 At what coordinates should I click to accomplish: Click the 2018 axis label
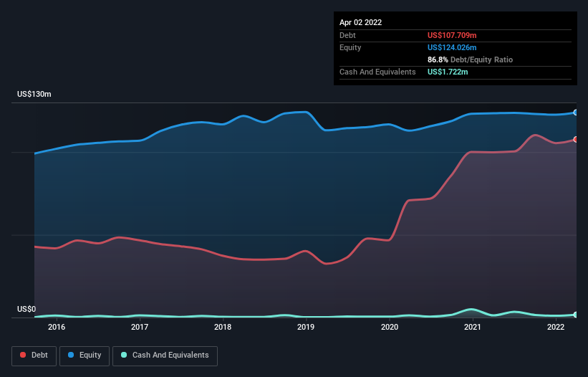(223, 327)
